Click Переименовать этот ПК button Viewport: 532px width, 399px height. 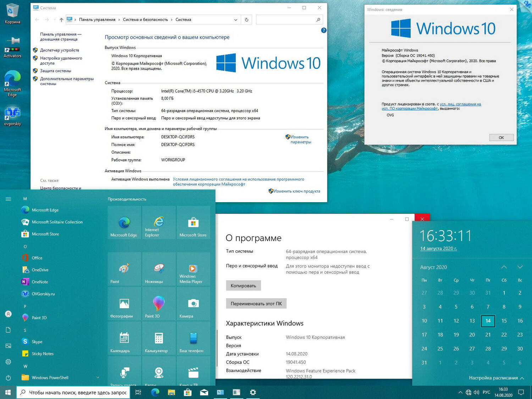(x=256, y=304)
